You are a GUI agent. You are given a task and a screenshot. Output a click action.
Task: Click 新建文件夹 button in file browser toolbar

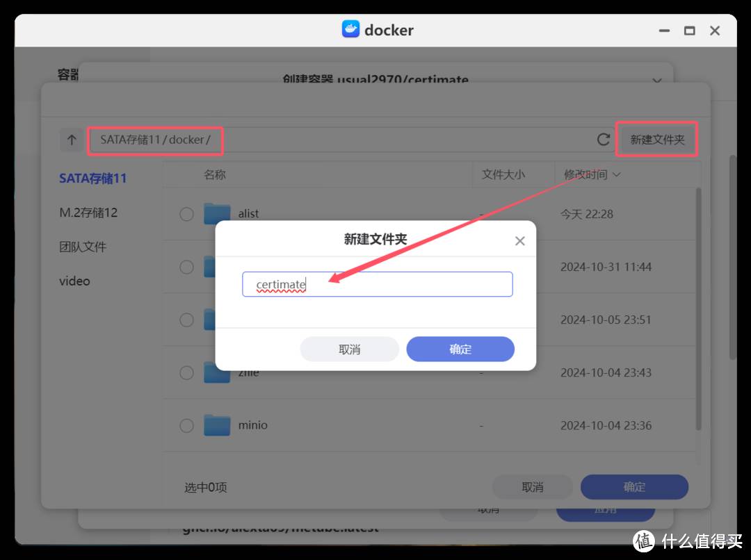656,139
